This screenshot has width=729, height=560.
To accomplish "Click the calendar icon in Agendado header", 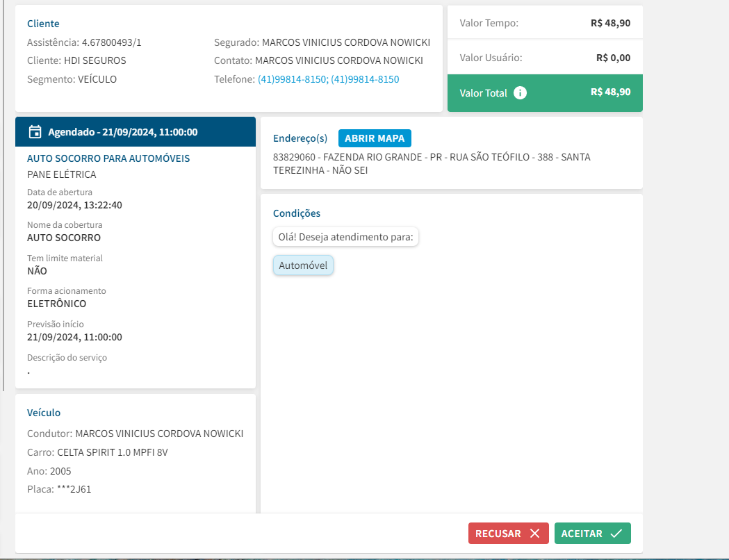I will pos(35,132).
